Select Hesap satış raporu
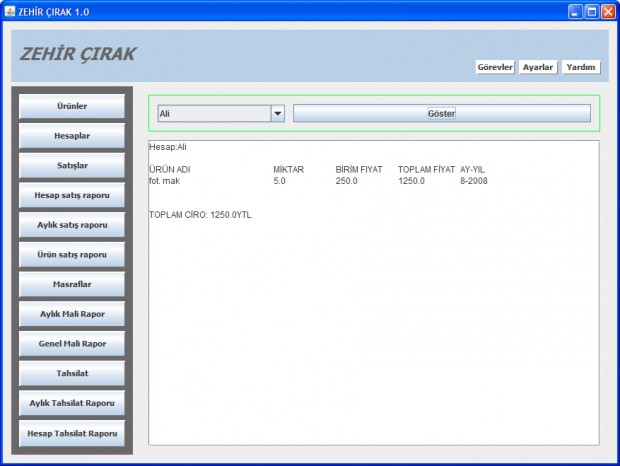This screenshot has height=466, width=620. coord(72,195)
